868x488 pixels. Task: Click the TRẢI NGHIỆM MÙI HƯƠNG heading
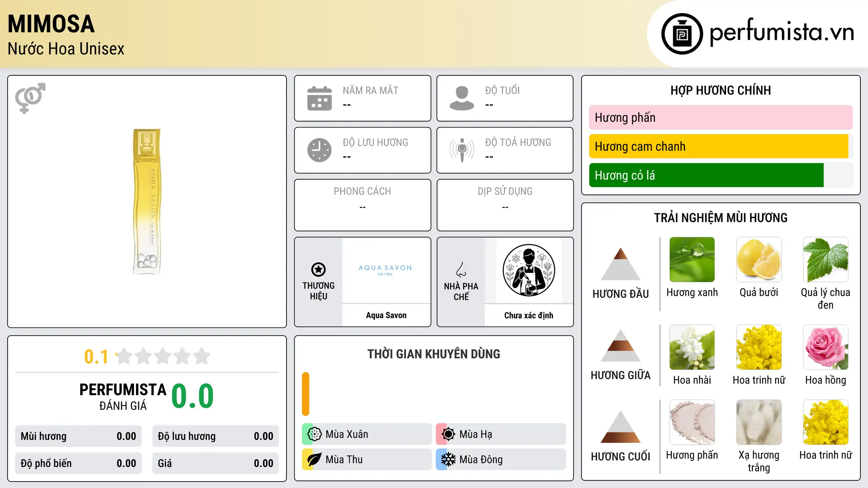pyautogui.click(x=721, y=218)
